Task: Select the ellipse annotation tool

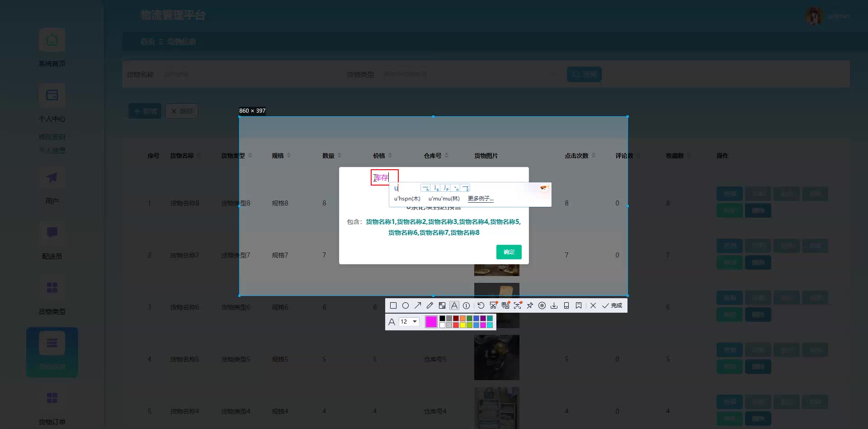Action: coord(406,305)
